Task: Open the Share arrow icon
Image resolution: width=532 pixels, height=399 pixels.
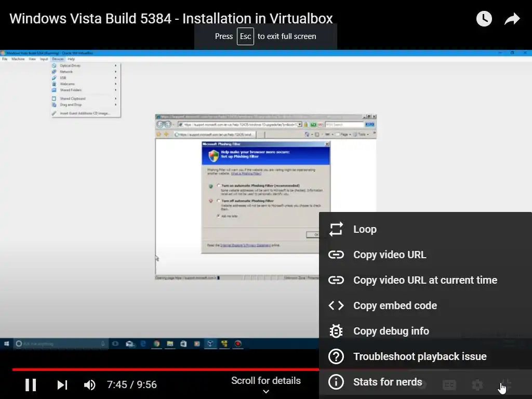Action: 512,19
